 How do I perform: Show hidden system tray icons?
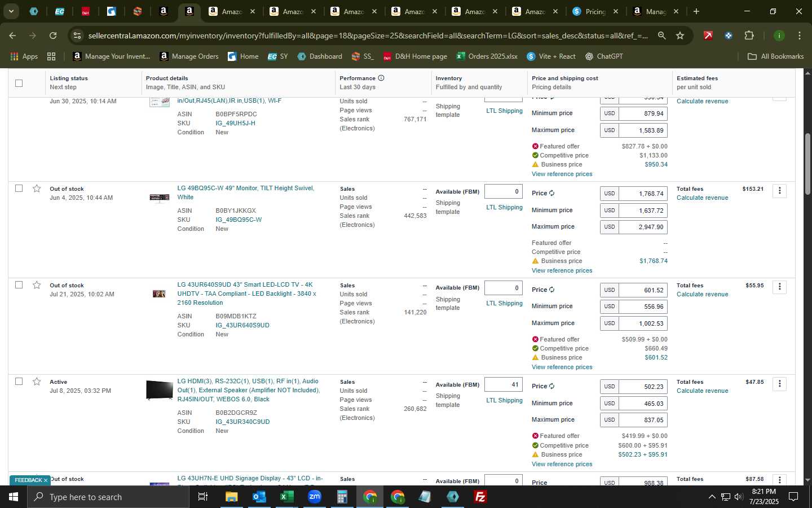coord(712,497)
